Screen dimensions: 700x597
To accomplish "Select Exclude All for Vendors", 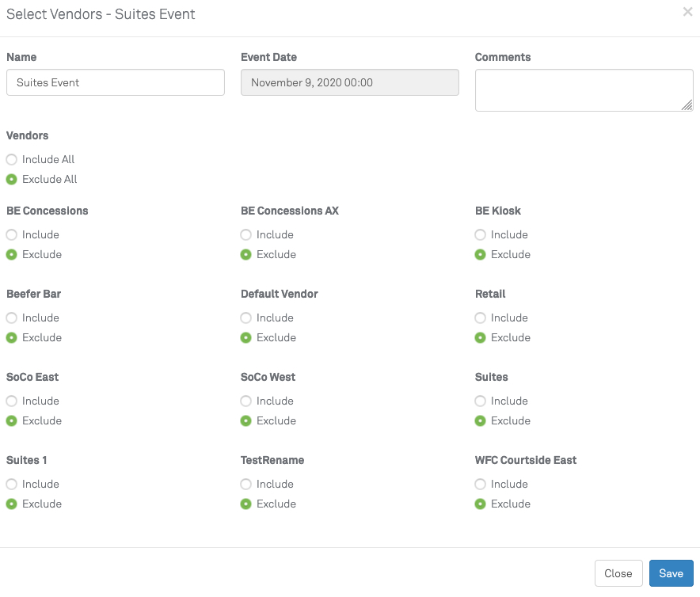I will [11, 179].
